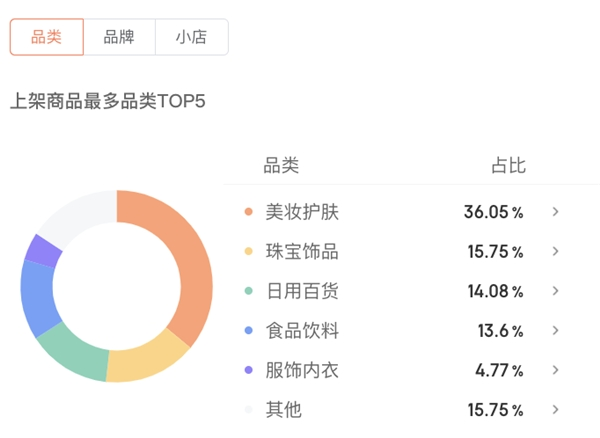Select the 品类 tab

47,37
